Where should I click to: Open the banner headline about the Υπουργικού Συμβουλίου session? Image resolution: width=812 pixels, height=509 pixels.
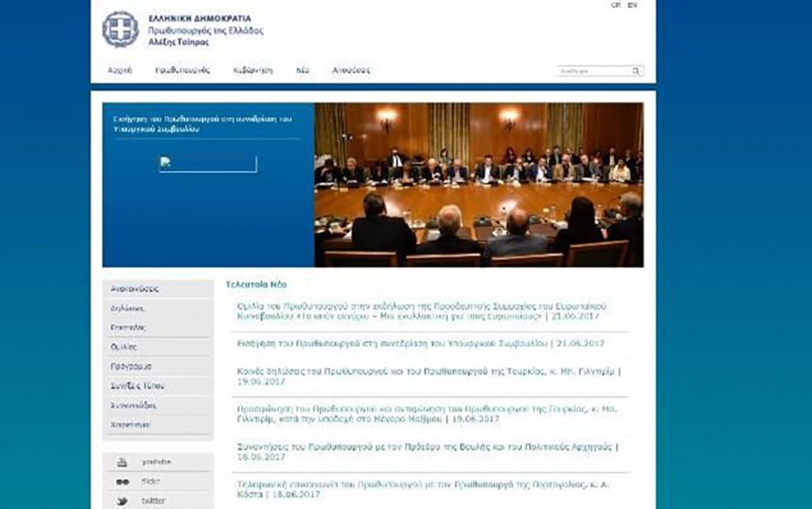tap(203, 122)
